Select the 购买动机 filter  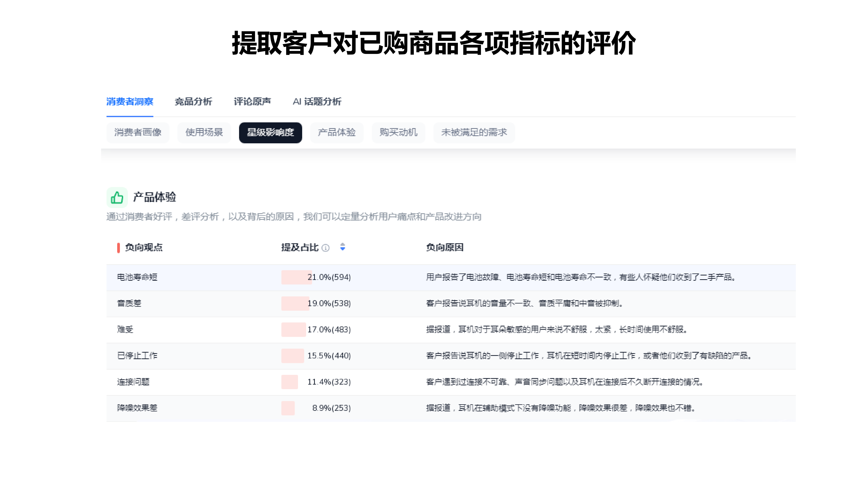tap(398, 133)
